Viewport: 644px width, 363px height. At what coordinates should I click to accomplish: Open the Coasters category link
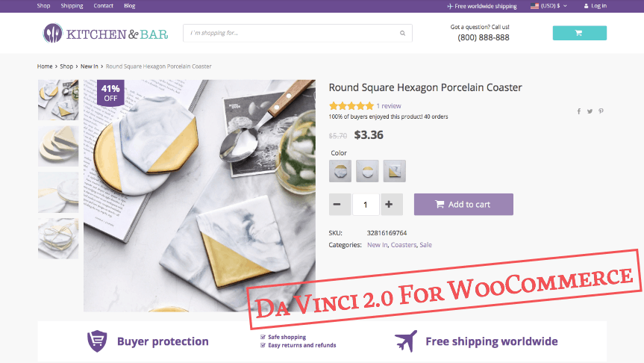point(403,245)
